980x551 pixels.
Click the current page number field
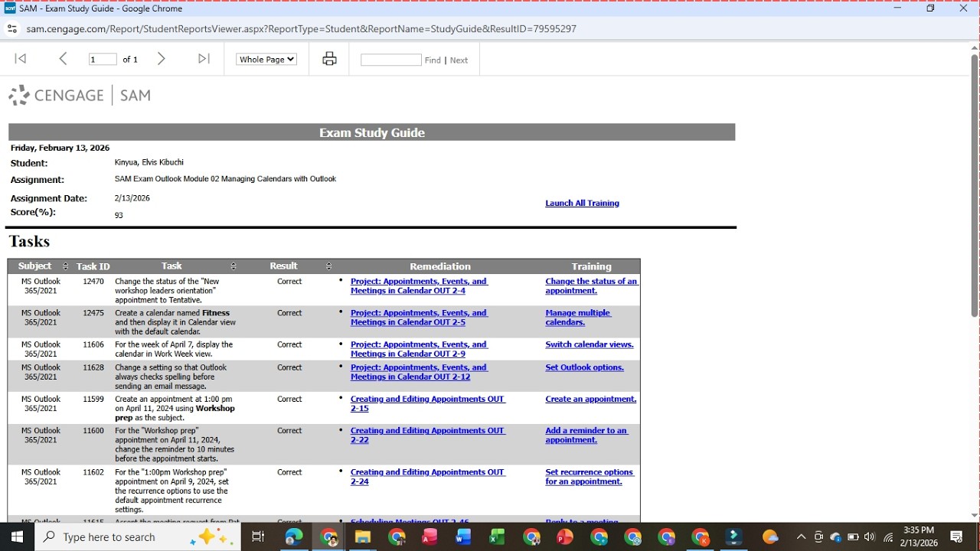103,59
